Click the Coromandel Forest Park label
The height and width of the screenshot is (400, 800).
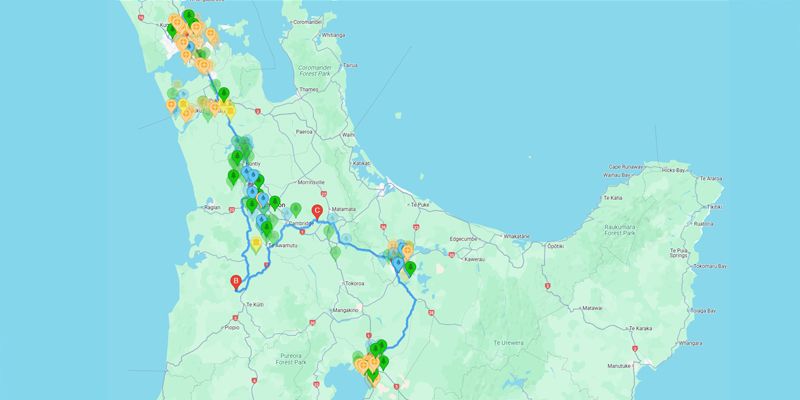(x=314, y=70)
